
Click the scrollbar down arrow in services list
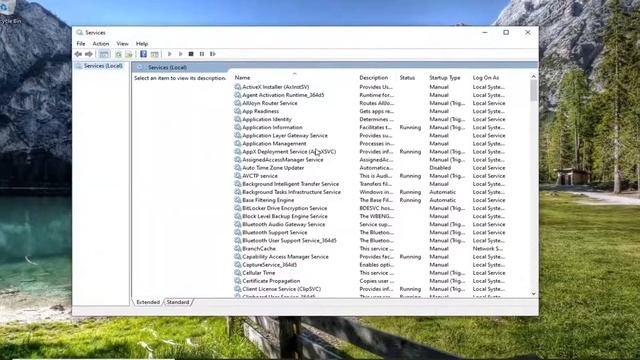click(533, 294)
